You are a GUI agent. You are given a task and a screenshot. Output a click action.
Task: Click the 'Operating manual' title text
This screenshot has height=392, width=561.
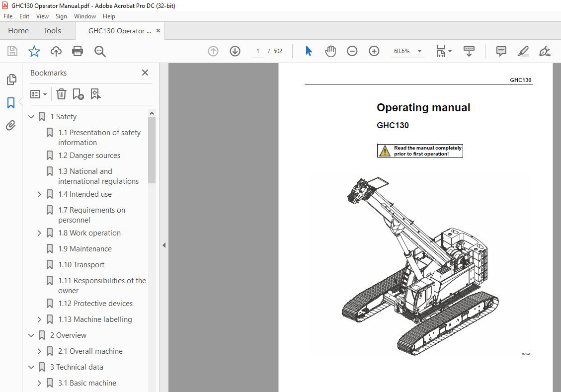(423, 108)
